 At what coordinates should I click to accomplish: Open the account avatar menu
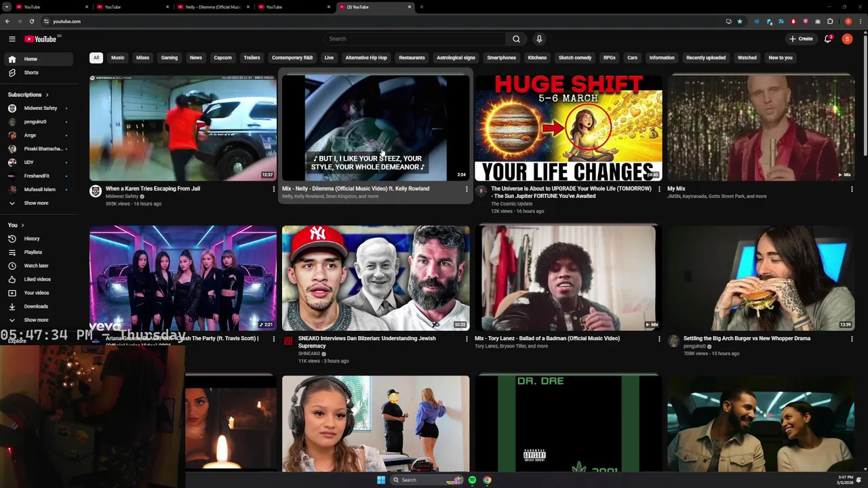tap(847, 39)
